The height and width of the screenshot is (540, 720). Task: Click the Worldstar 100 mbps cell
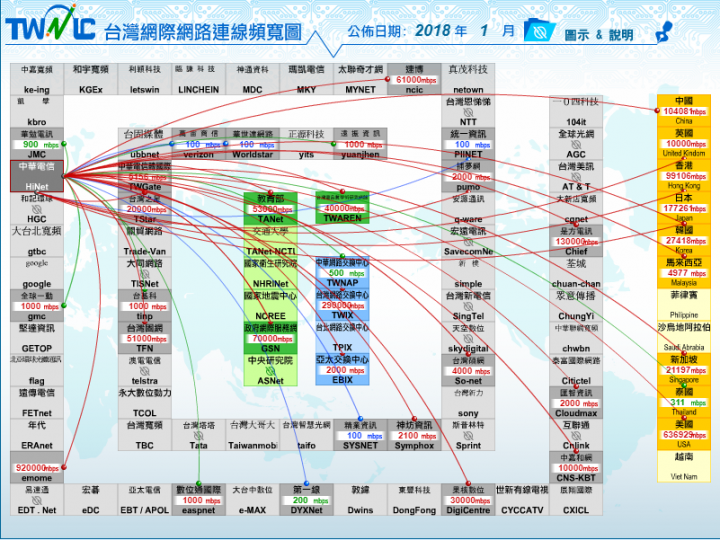point(253,144)
